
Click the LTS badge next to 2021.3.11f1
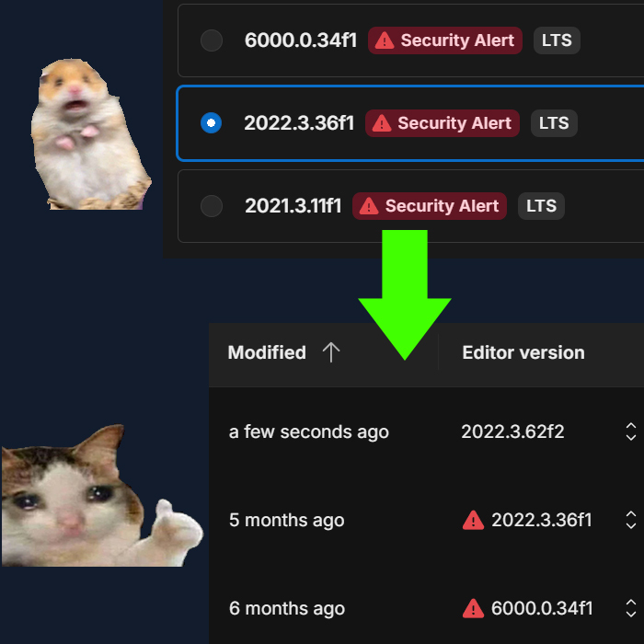pyautogui.click(x=541, y=206)
